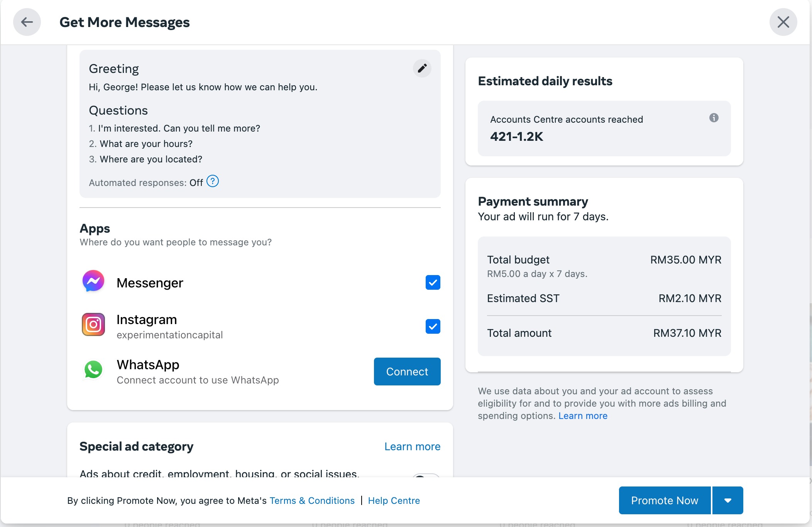Image resolution: width=812 pixels, height=527 pixels.
Task: Toggle the Instagram checkbox on
Action: tap(433, 326)
